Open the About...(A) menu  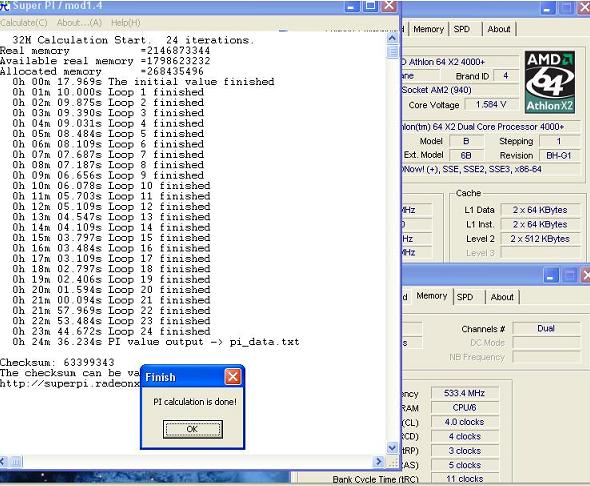tap(79, 23)
